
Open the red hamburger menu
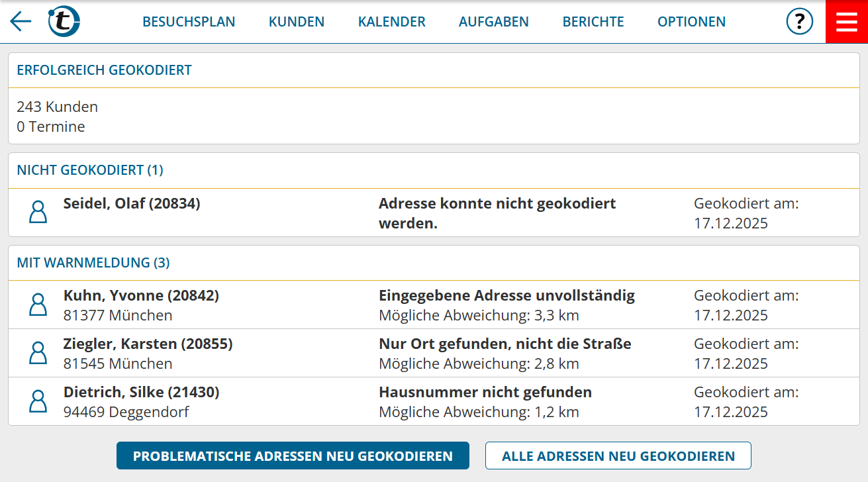pos(846,21)
